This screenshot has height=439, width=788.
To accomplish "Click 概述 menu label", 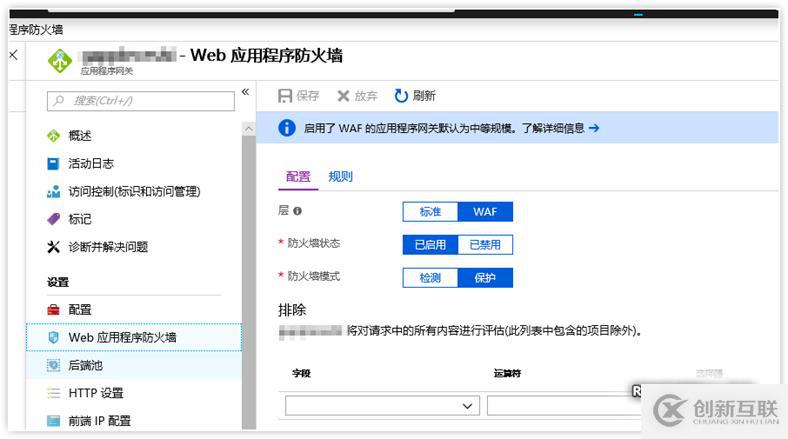I will click(80, 136).
